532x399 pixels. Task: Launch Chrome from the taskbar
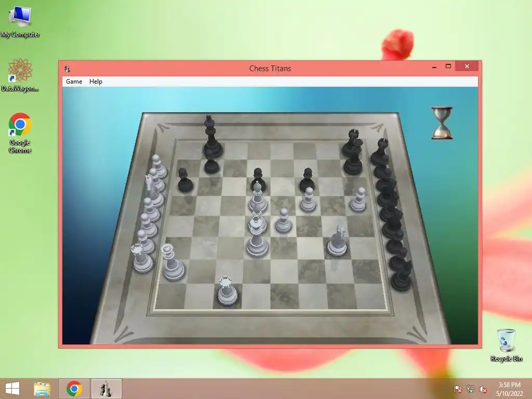click(74, 389)
